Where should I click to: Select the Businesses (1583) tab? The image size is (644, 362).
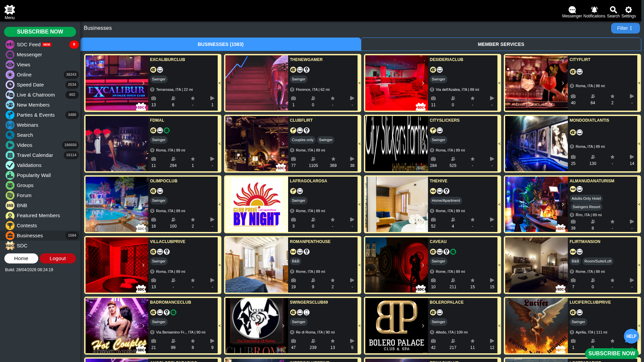[221, 44]
